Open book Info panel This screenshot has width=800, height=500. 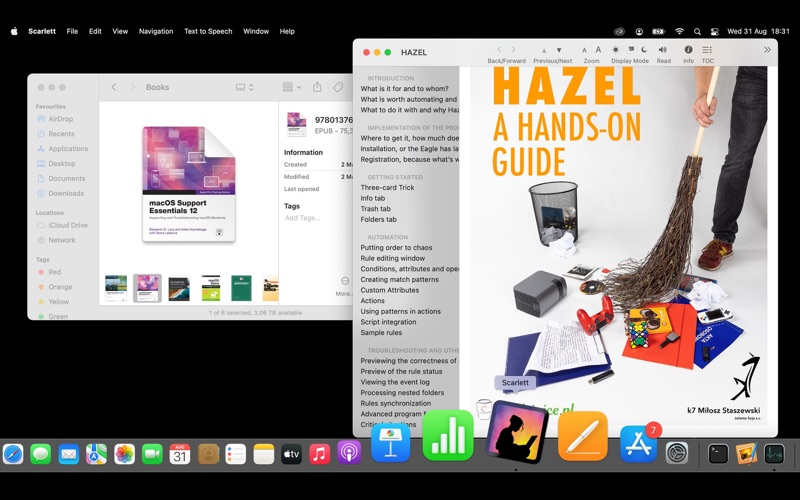coord(688,50)
